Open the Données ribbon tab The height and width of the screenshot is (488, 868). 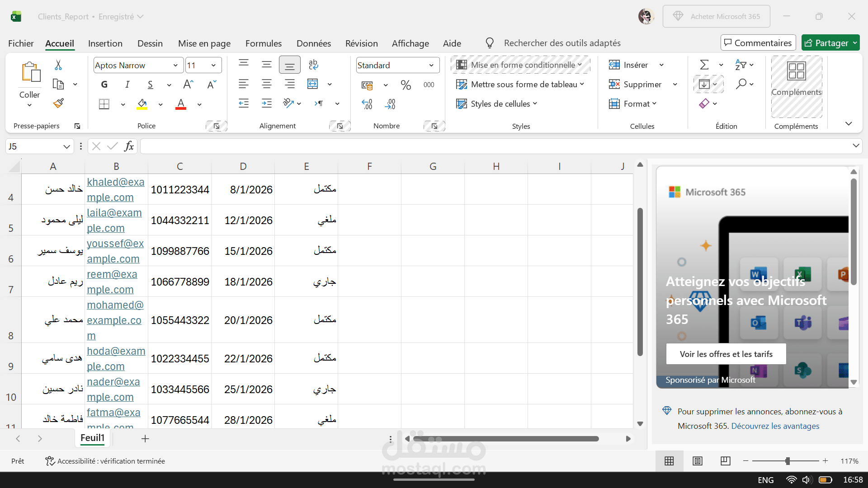[x=313, y=43]
